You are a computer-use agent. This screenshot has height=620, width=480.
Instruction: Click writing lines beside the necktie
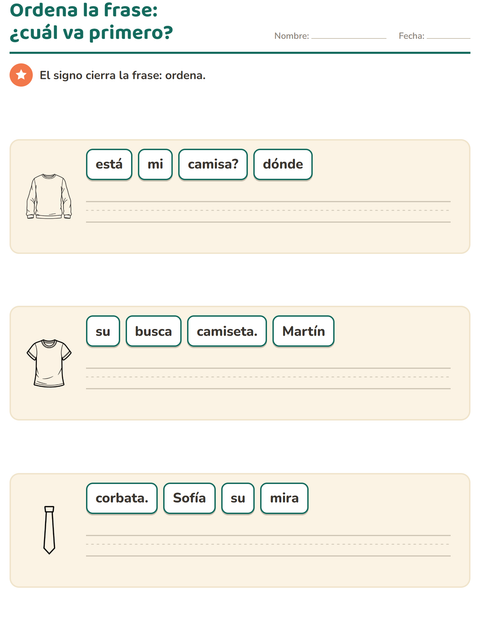click(268, 546)
